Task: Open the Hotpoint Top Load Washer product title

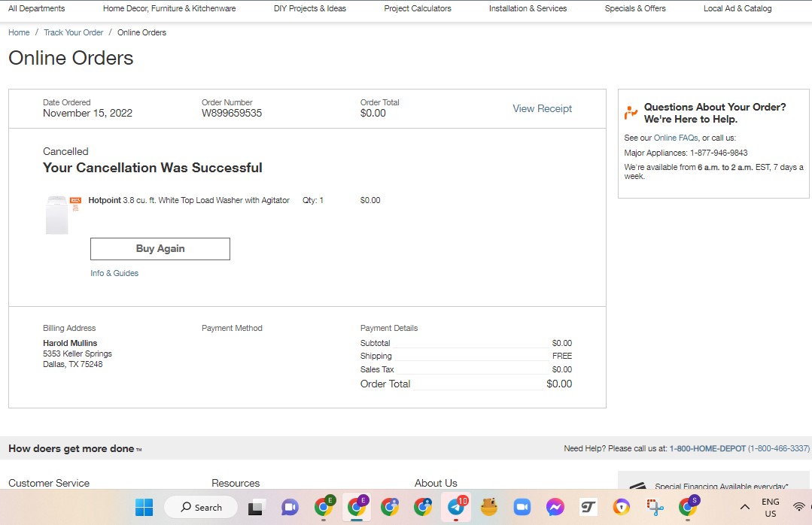Action: click(189, 200)
